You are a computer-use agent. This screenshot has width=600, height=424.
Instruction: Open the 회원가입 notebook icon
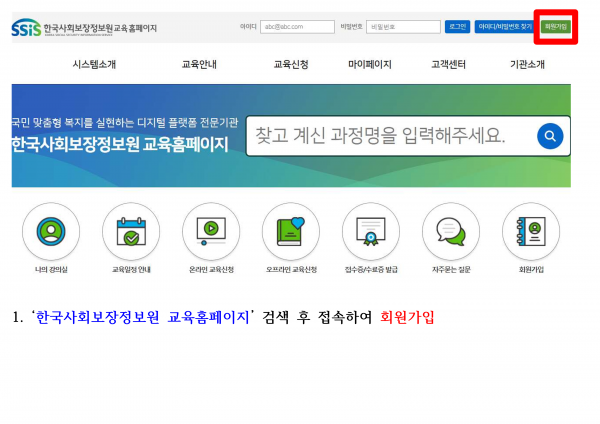coord(531,232)
